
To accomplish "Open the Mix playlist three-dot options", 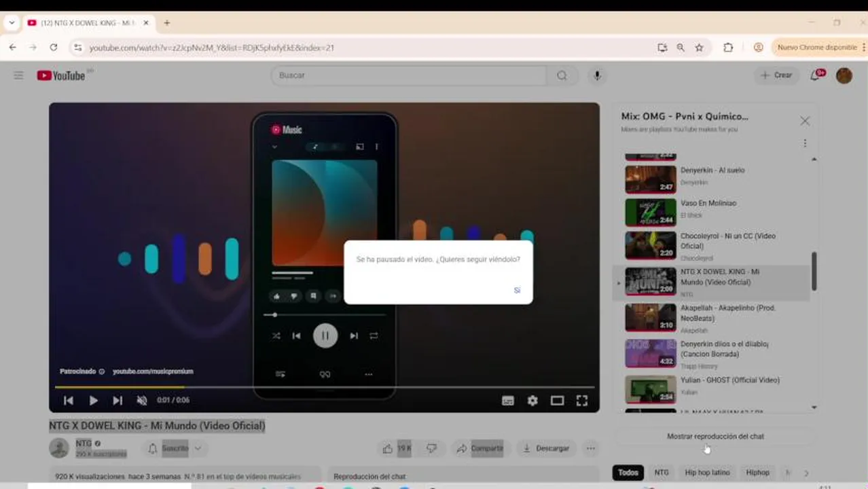I will click(x=805, y=143).
